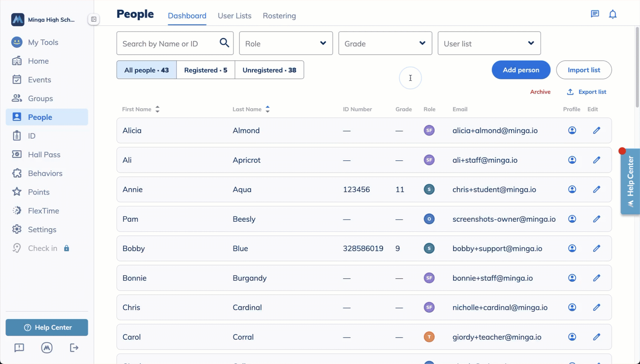Image resolution: width=640 pixels, height=364 pixels.
Task: View profile icon for Pam Beesly
Action: pyautogui.click(x=572, y=219)
